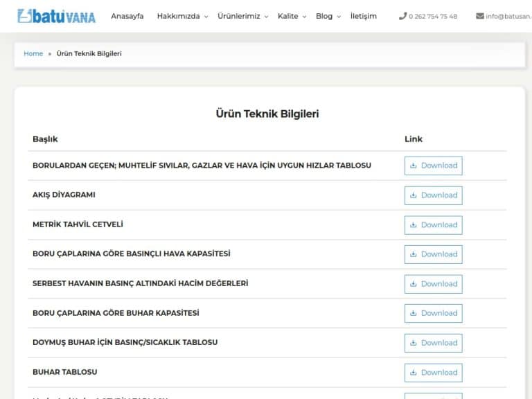Select the Link column header
Image resolution: width=532 pixels, height=399 pixels.
(x=414, y=139)
